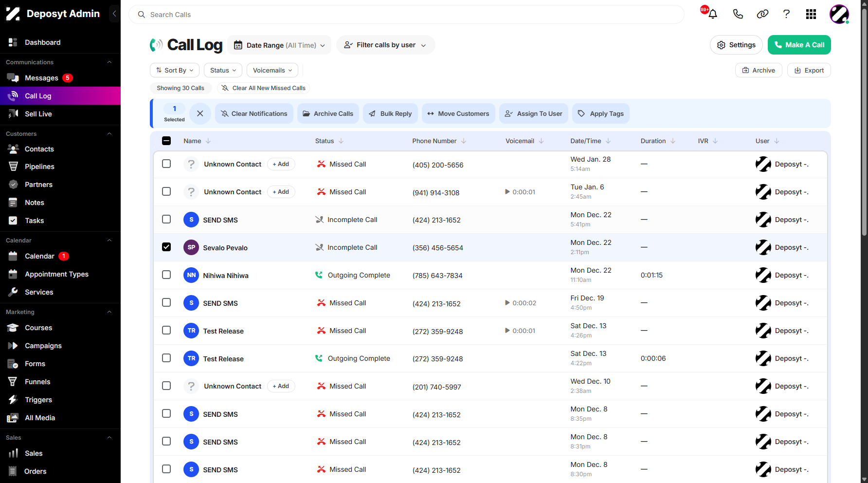Dismiss selection with the X icon
This screenshot has width=868, height=483.
(200, 113)
